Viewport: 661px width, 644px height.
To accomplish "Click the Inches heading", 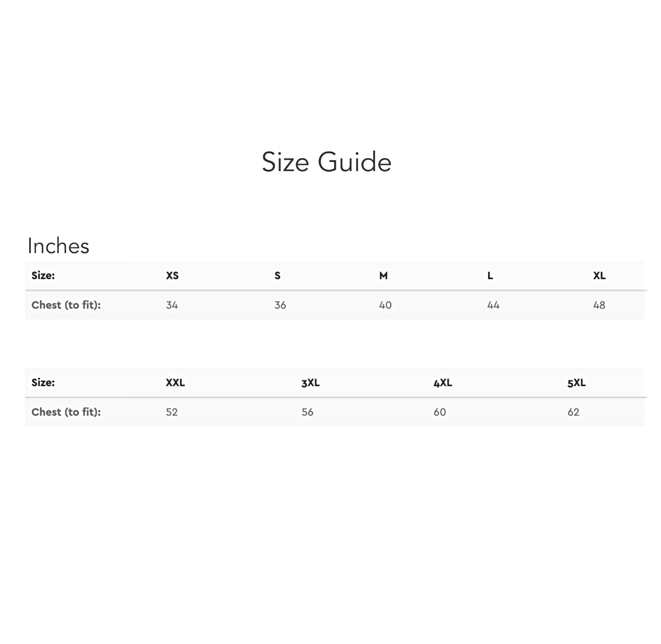I will (x=59, y=246).
